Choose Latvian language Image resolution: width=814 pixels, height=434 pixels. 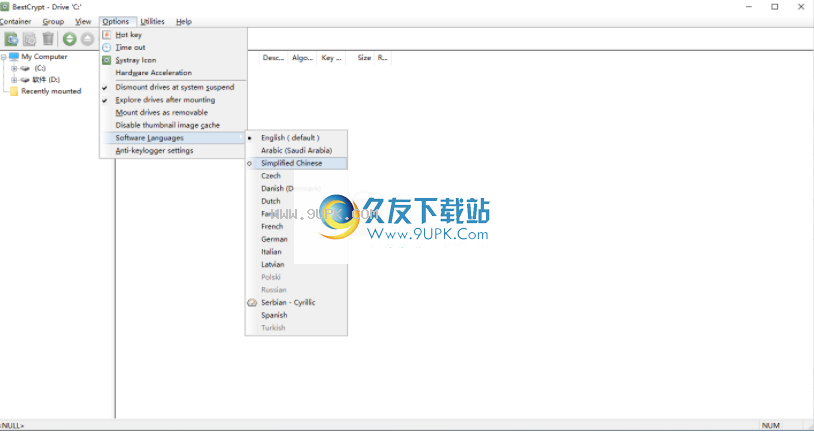click(x=296, y=264)
